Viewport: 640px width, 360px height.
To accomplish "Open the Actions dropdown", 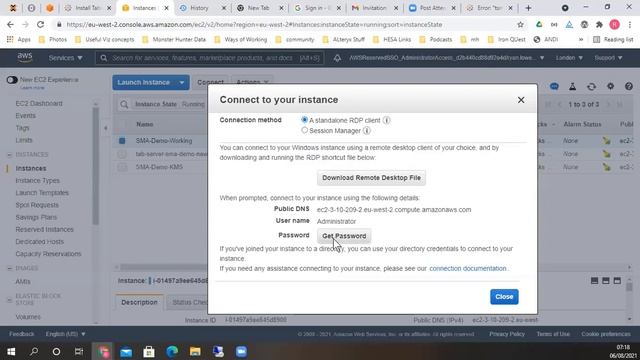I will (252, 82).
